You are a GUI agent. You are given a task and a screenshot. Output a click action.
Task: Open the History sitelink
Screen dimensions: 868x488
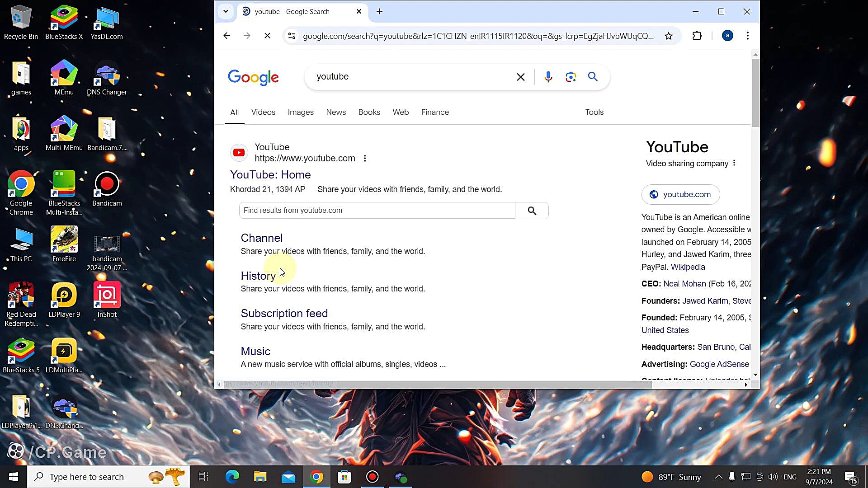pos(258,276)
